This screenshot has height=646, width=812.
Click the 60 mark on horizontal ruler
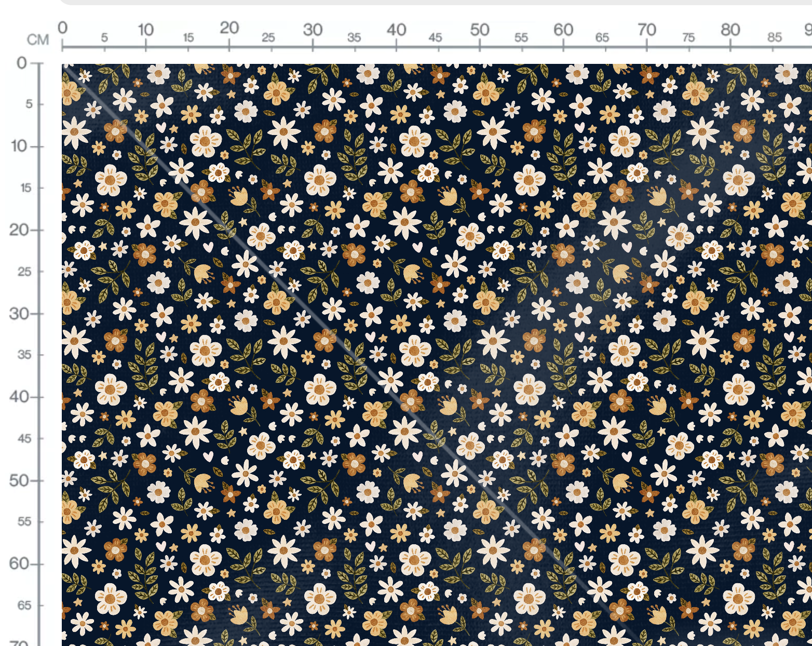[x=563, y=30]
